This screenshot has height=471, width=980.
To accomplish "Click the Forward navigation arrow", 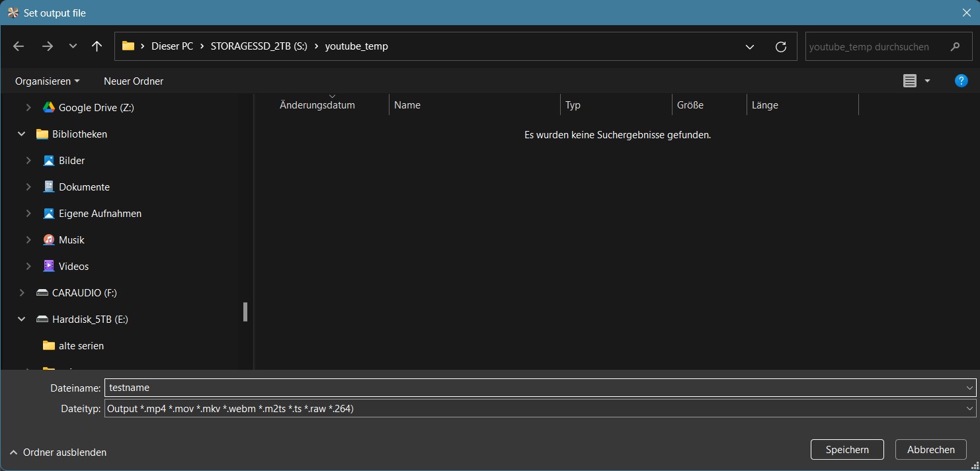I will pyautogui.click(x=47, y=46).
